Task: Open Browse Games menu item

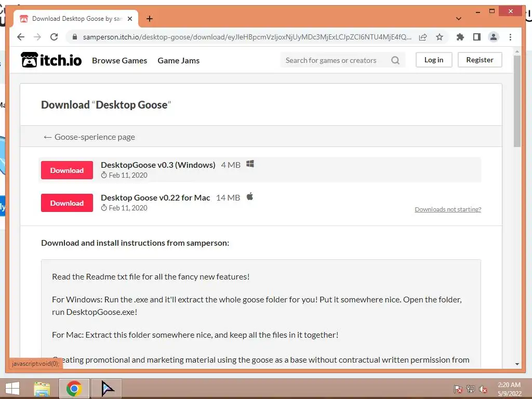Action: coord(119,60)
